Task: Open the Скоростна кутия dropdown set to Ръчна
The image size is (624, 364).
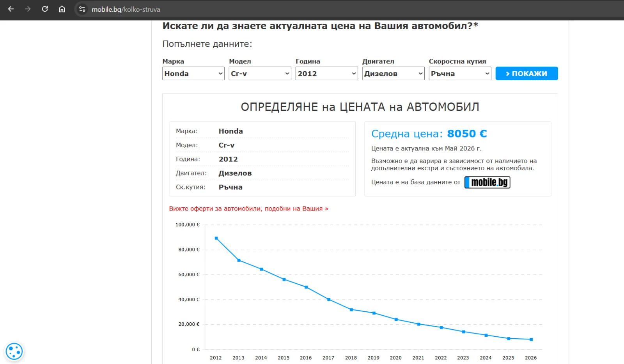Action: (x=460, y=74)
